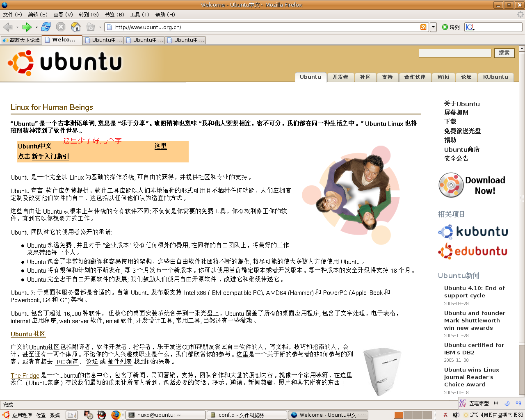Open the Ubuntu 社区 heading link
Viewport: 525px width, 420px height.
28,334
